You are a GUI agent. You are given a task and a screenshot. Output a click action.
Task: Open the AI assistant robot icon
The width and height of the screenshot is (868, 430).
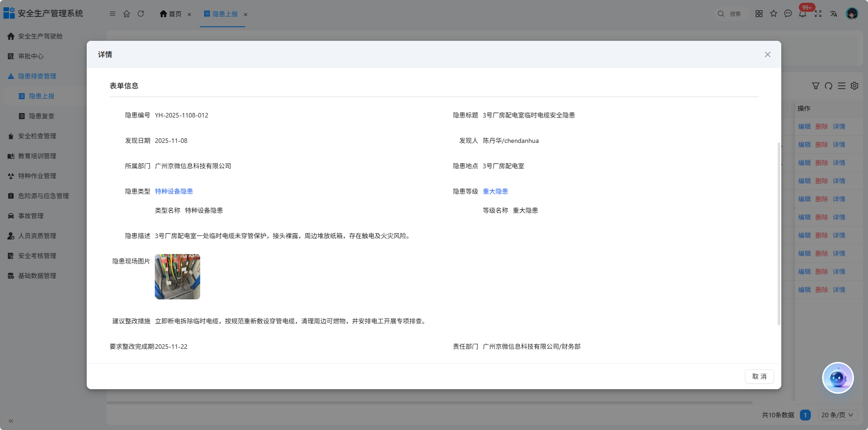coord(838,378)
